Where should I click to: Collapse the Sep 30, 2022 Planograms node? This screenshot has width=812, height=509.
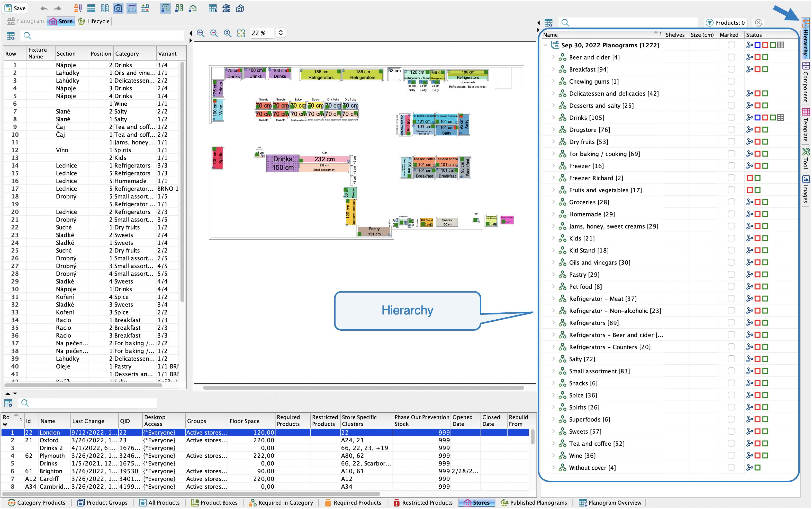(x=546, y=45)
